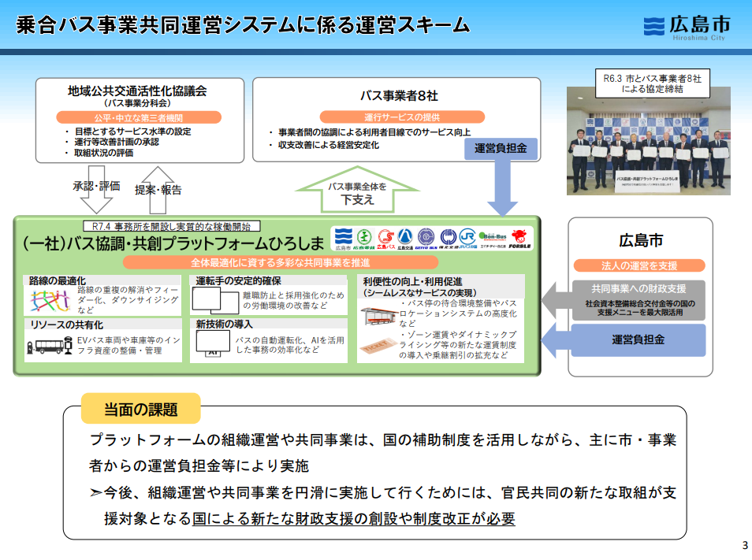
Task: Click the red Hiroshima Bus logo
Action: click(385, 238)
